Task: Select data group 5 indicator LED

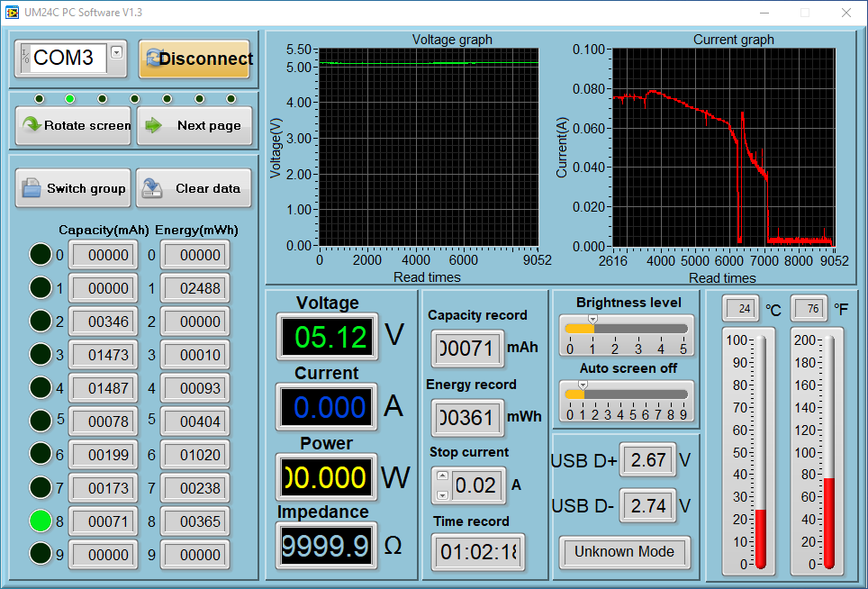Action: pos(41,421)
